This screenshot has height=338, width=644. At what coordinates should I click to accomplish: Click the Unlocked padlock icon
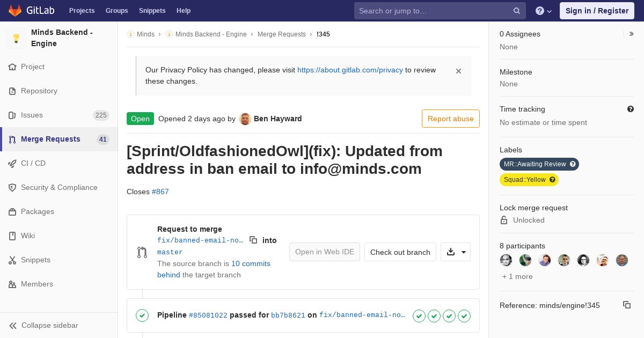504,220
